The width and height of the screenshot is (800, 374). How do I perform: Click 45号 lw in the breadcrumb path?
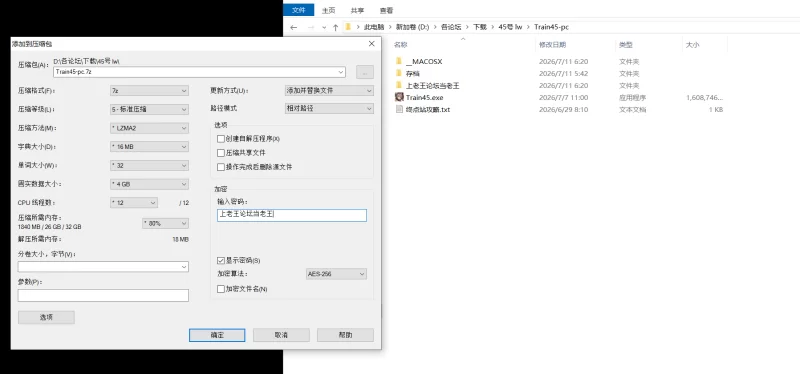[510, 27]
